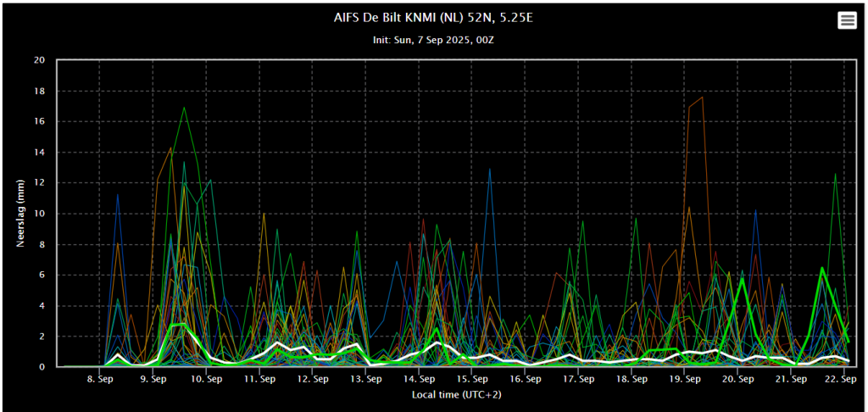Click the '10. Sep' x-axis label
The height and width of the screenshot is (412, 868).
(207, 379)
